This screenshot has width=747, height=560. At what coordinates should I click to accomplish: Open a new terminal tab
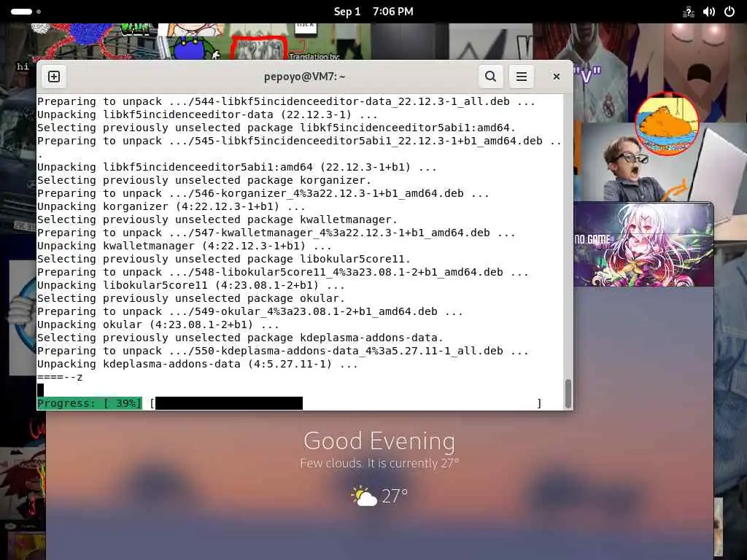[54, 77]
